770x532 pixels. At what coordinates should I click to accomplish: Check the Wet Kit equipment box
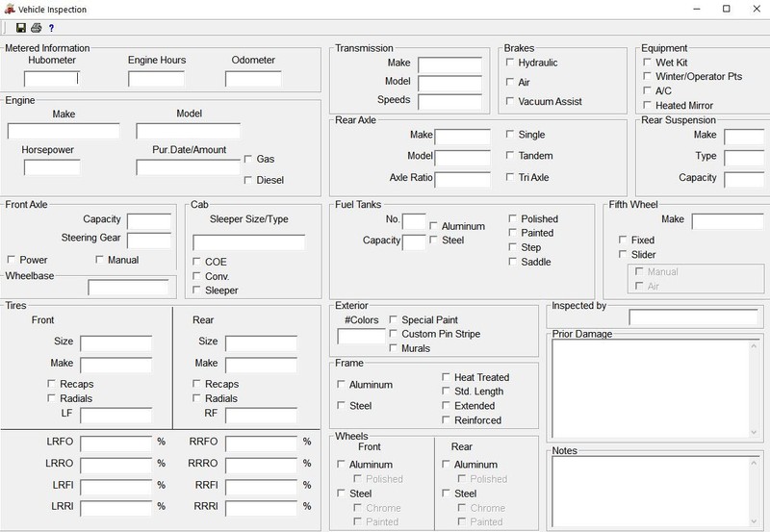coord(647,63)
